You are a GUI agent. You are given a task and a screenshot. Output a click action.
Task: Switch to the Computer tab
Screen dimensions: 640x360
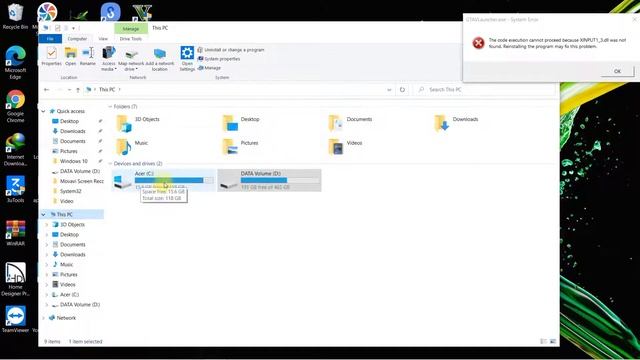coord(77,39)
